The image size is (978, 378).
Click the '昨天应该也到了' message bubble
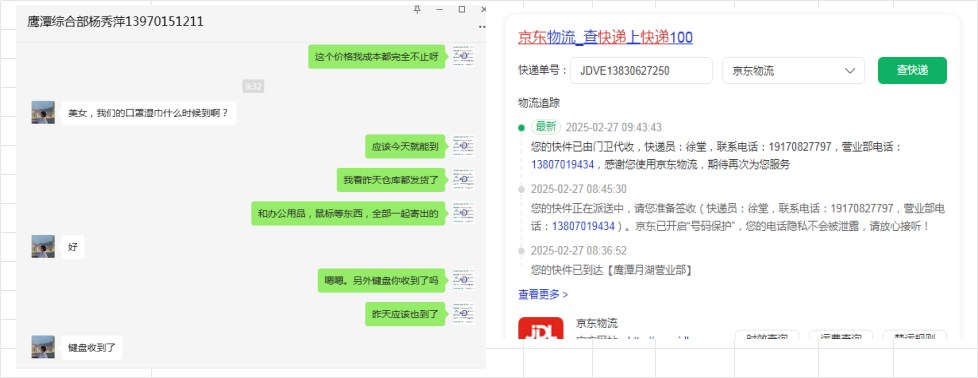pyautogui.click(x=405, y=314)
